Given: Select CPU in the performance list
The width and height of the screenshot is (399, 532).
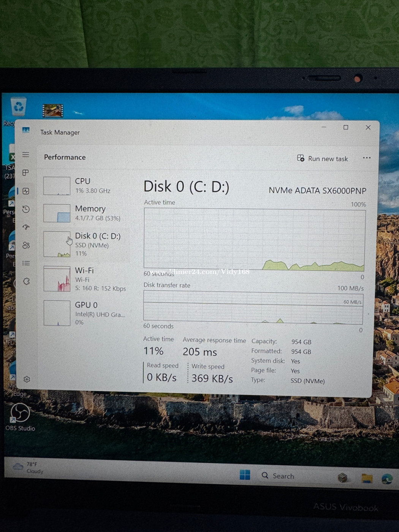Looking at the screenshot, I should click(x=85, y=186).
